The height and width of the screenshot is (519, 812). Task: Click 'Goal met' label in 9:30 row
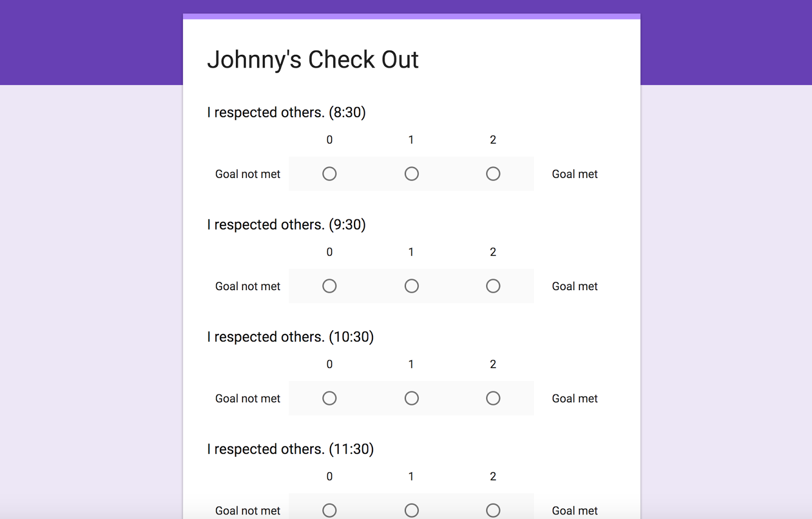coord(574,286)
